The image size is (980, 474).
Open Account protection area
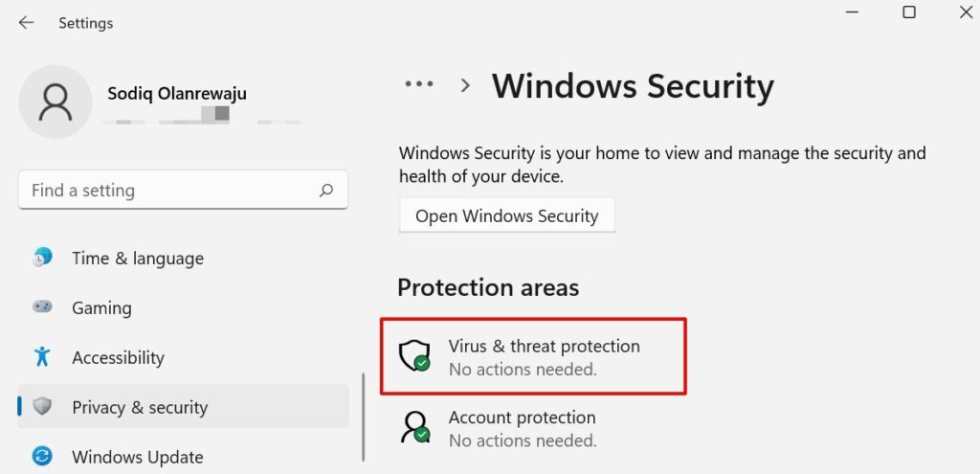(x=522, y=428)
